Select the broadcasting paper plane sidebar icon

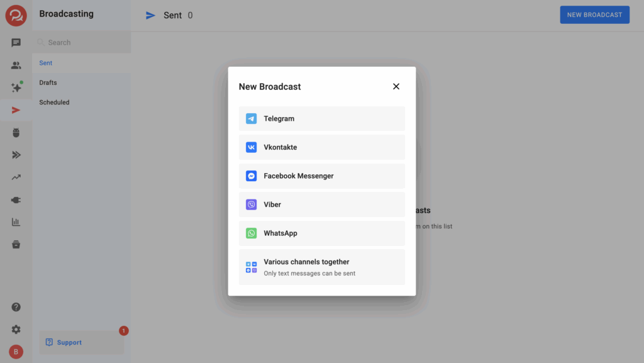coord(16,110)
